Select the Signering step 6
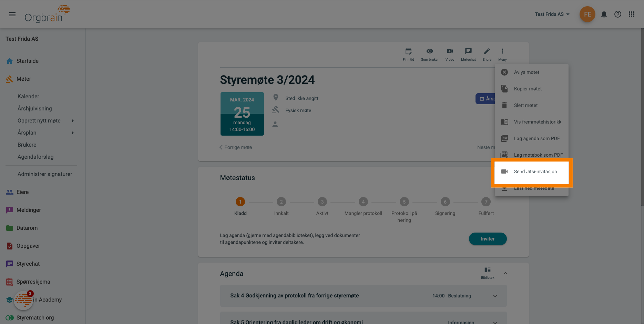644x324 pixels. pos(445,202)
